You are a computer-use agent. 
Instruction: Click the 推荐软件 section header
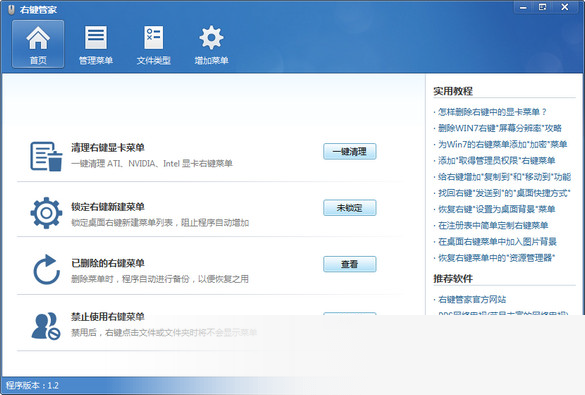point(453,279)
